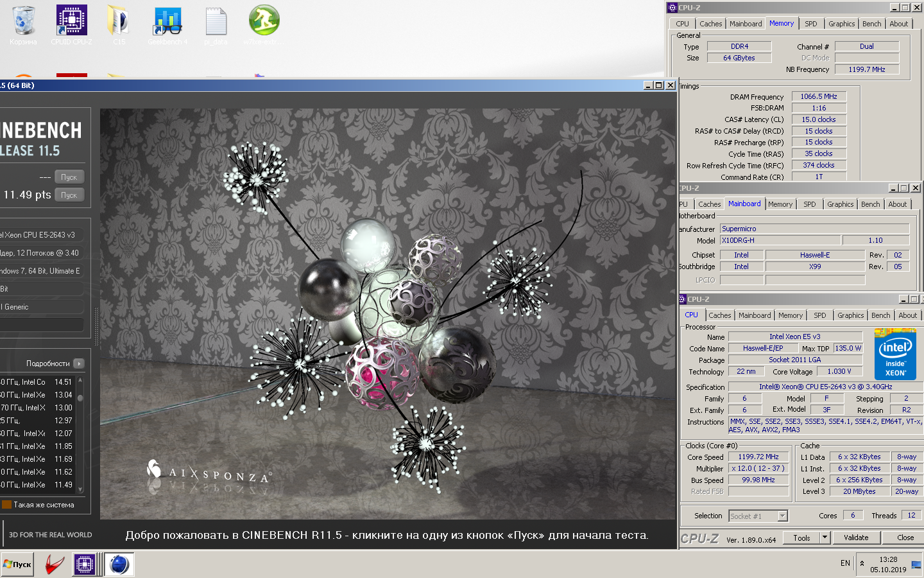Click the monitor icon in system tray

(916, 565)
